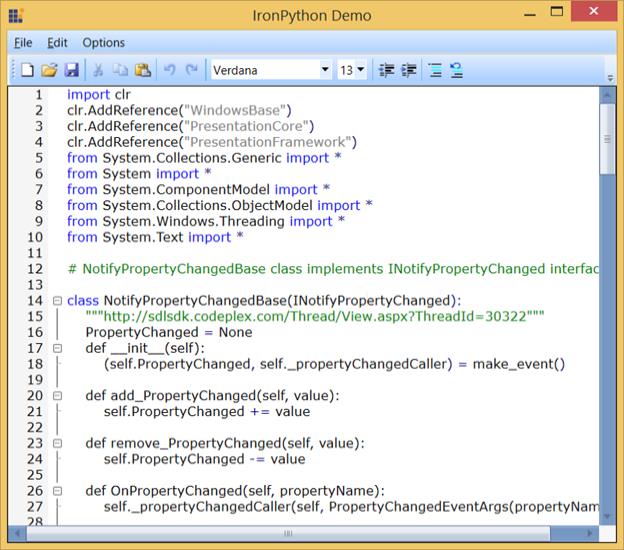The image size is (624, 550).
Task: Click line number 13 in the margin
Action: pyautogui.click(x=35, y=285)
